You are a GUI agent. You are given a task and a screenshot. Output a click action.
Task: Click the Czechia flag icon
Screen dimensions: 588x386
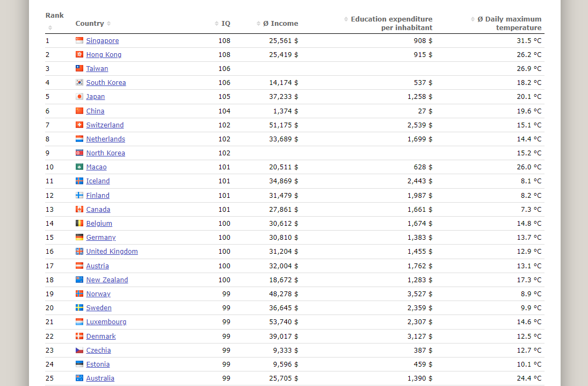coord(79,350)
